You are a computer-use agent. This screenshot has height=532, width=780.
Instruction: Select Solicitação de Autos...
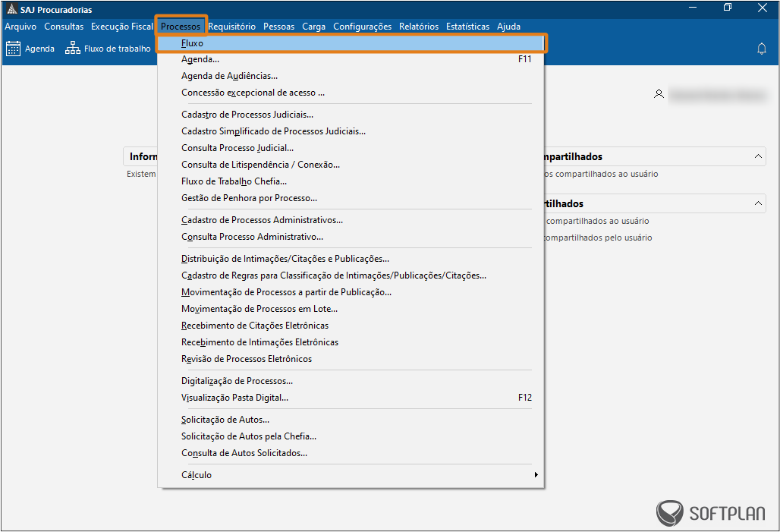[351, 420]
